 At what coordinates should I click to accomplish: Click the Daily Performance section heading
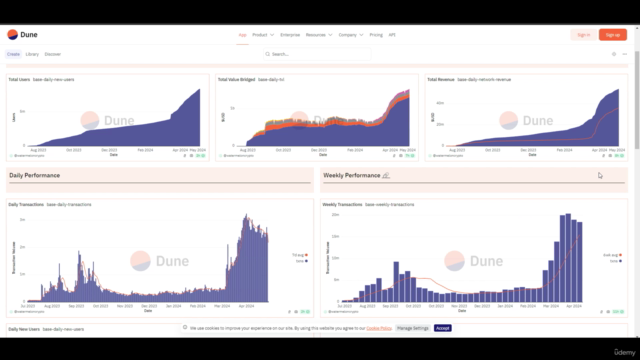point(35,176)
